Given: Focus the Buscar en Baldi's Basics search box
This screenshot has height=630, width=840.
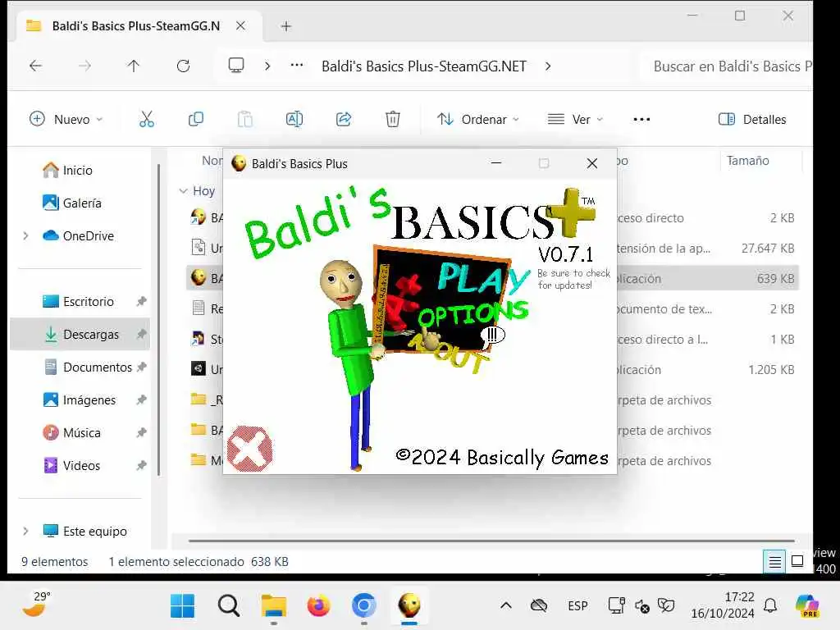Looking at the screenshot, I should click(x=727, y=66).
